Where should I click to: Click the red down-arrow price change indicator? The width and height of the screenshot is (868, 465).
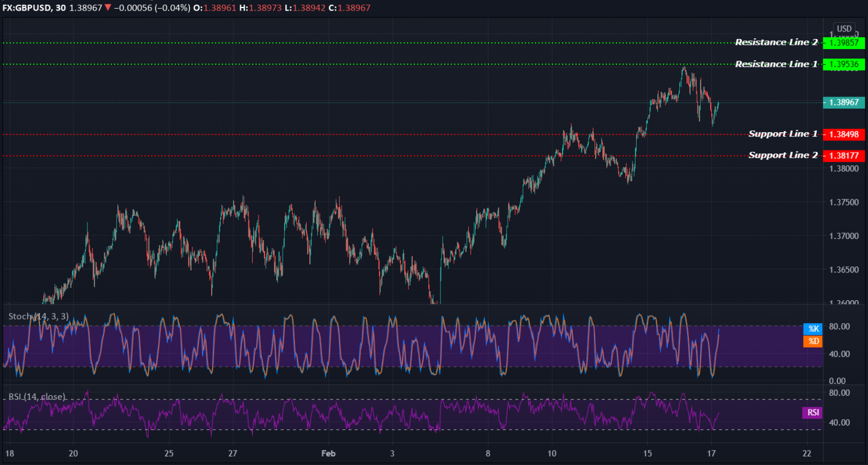click(x=108, y=8)
